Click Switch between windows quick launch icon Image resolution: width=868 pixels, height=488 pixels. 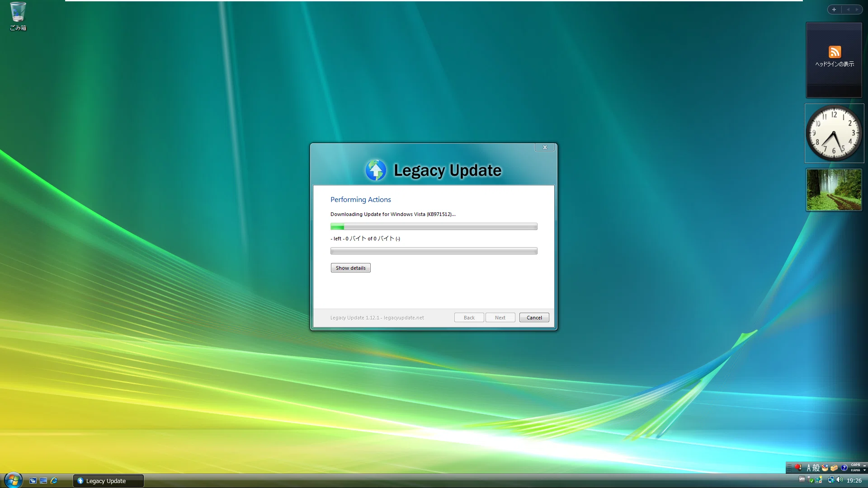click(33, 481)
